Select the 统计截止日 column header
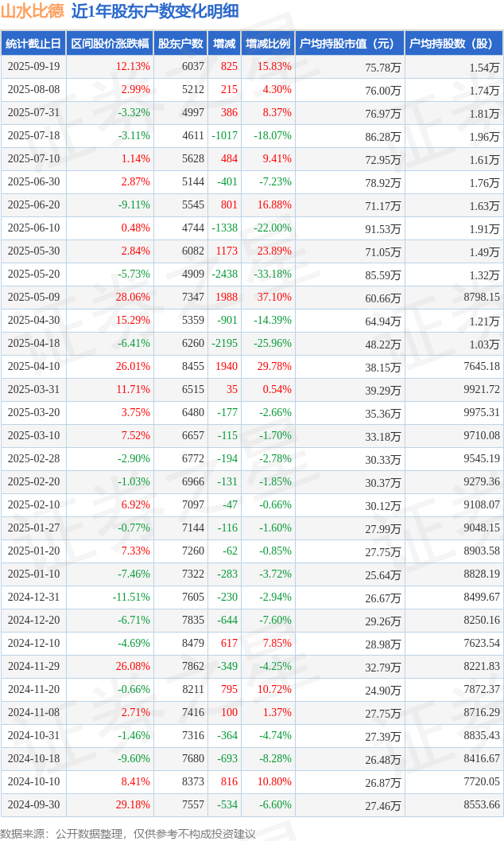Viewport: 504px width, 841px height. coord(33,44)
